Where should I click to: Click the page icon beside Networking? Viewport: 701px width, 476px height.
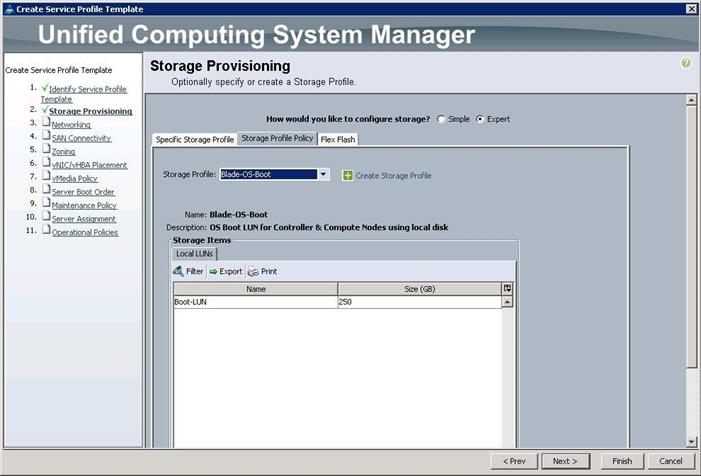click(x=46, y=122)
